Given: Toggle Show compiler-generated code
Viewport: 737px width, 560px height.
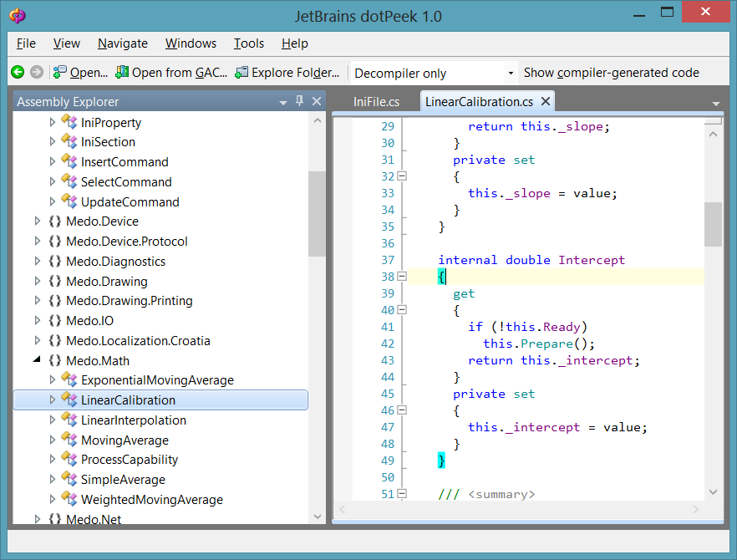Looking at the screenshot, I should [611, 73].
